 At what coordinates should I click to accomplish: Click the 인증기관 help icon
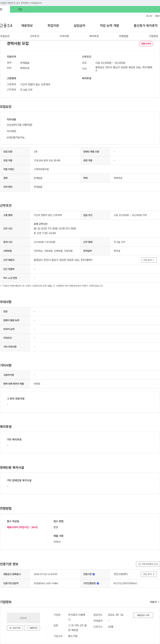pos(94,574)
